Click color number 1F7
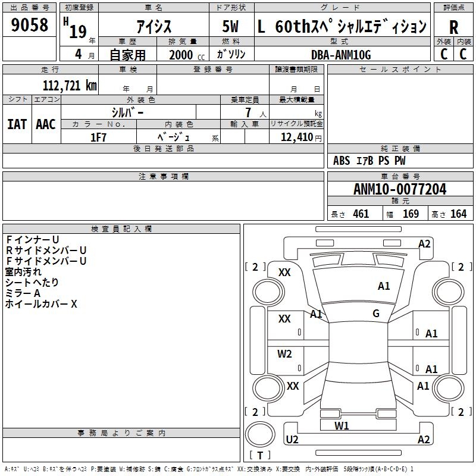476x476 pixels. click(x=98, y=137)
